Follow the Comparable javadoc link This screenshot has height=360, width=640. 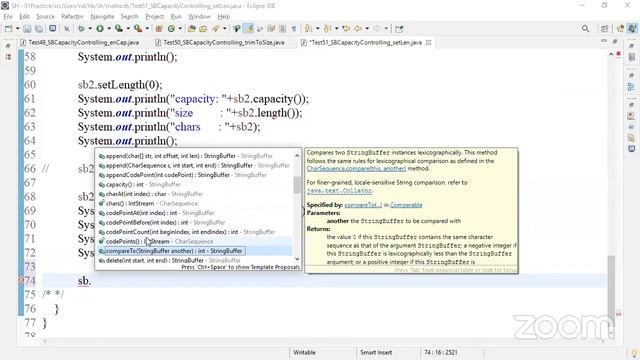[x=406, y=205]
